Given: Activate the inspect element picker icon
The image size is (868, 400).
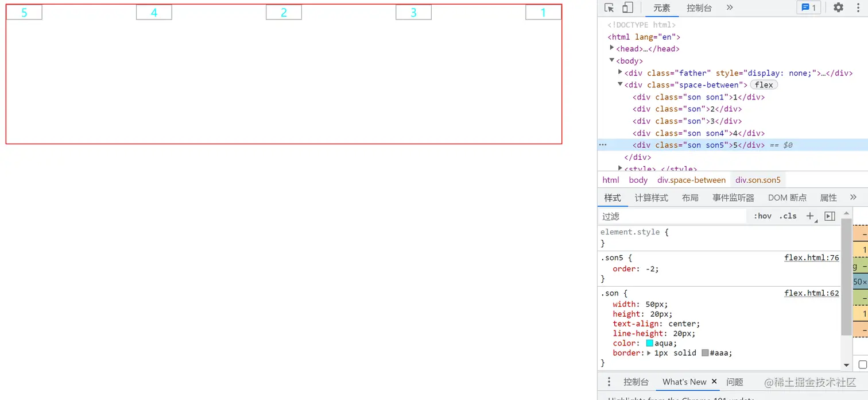Looking at the screenshot, I should (x=610, y=7).
